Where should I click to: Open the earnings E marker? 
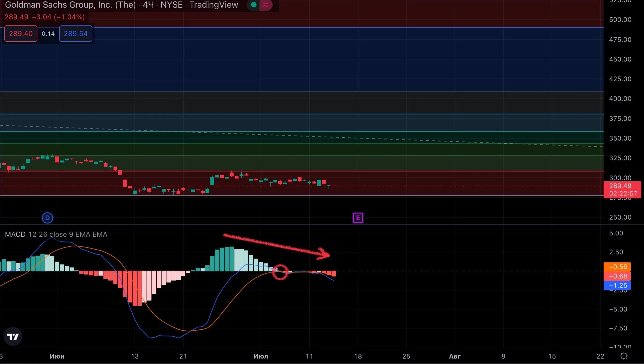pyautogui.click(x=358, y=218)
